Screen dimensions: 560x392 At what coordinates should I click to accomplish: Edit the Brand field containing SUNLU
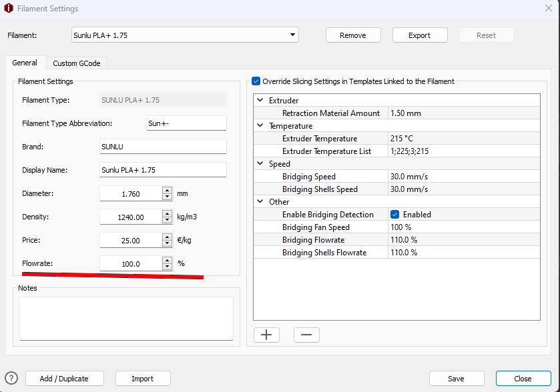(x=163, y=147)
